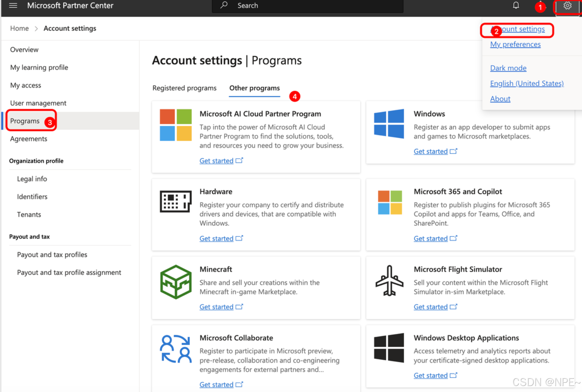Open the hamburger navigation menu
Image resolution: width=582 pixels, height=392 pixels.
[13, 5]
